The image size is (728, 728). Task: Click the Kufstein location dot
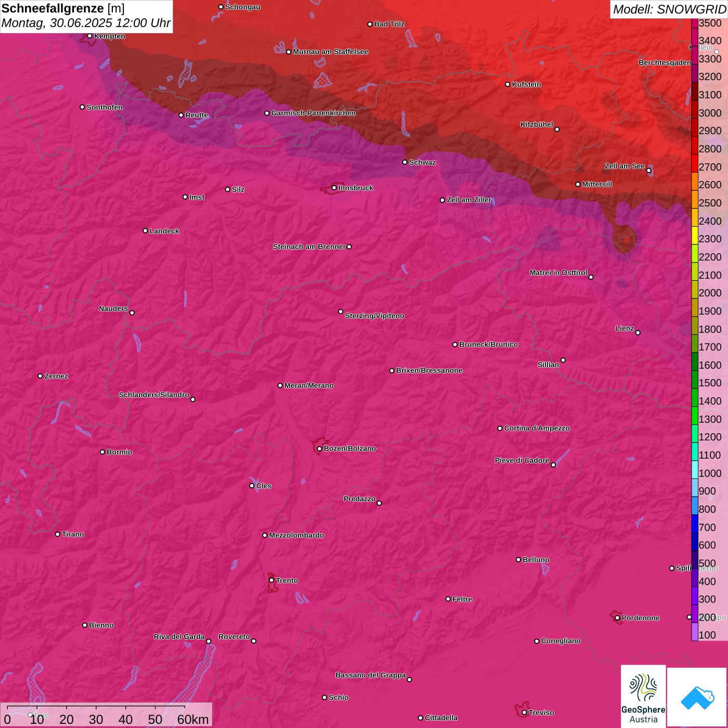click(x=508, y=84)
